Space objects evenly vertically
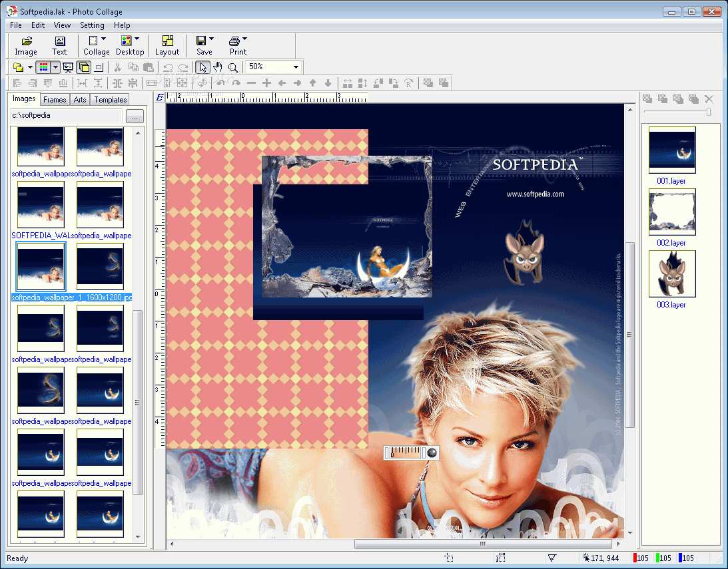This screenshot has height=569, width=728. [x=97, y=83]
